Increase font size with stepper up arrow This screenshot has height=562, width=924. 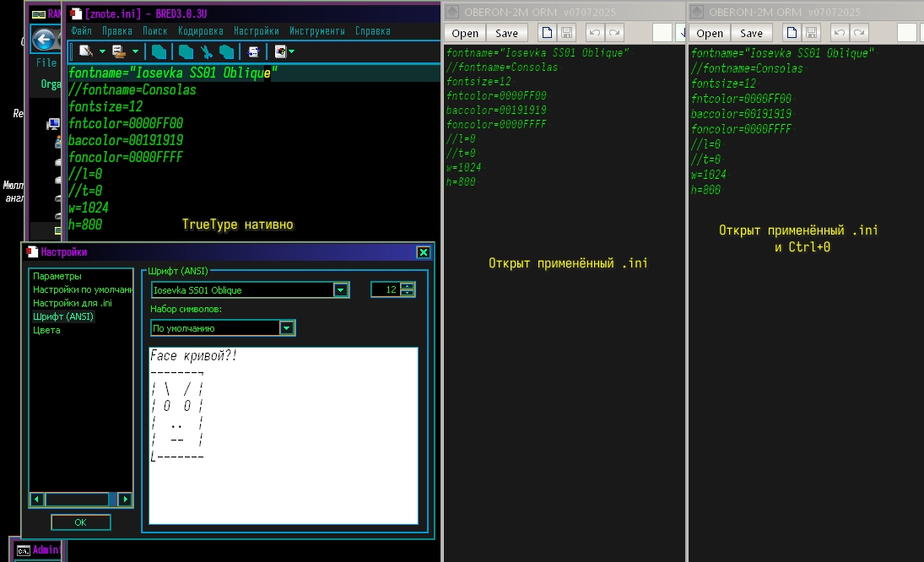coord(408,286)
